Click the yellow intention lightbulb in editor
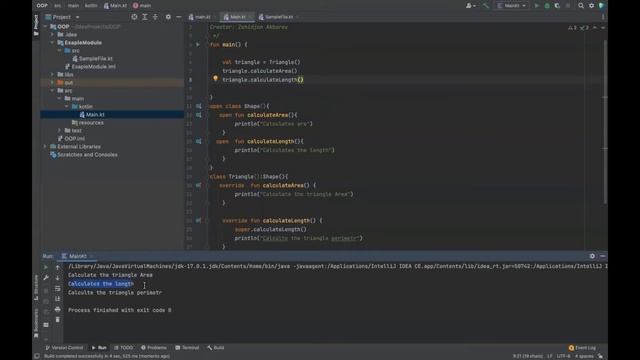 (216, 78)
